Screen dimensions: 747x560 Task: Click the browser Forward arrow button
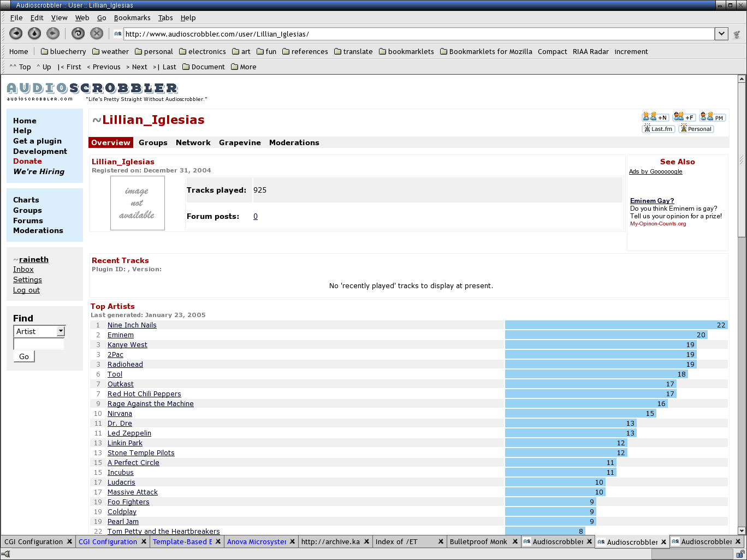tap(53, 33)
